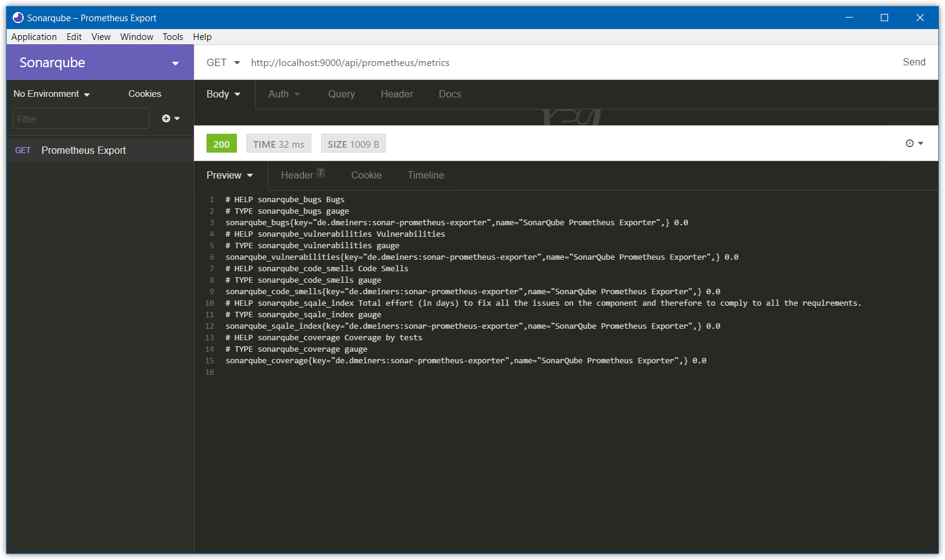945x560 pixels.
Task: Click "# TYPE sonarqube_vulnerabilities gauge" line
Action: [x=312, y=245]
